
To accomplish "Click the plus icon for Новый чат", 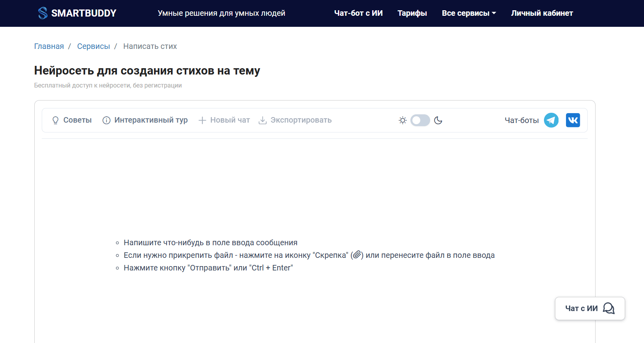I will (202, 120).
